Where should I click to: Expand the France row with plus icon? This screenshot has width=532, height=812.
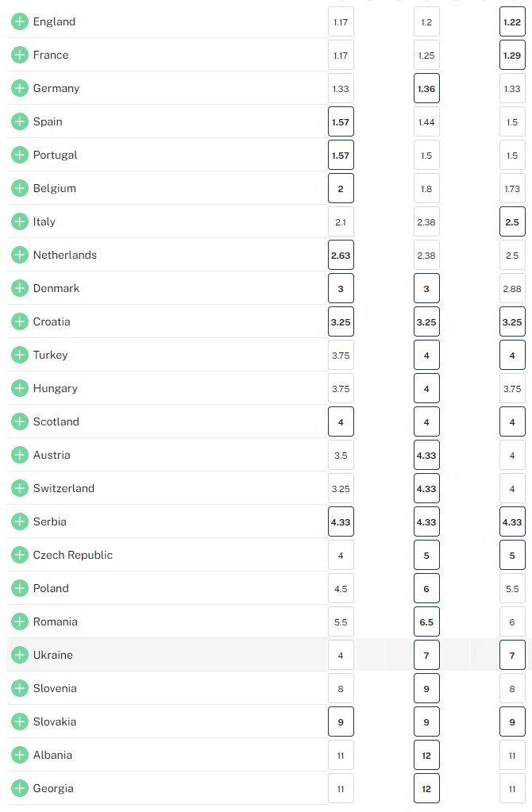[x=19, y=55]
